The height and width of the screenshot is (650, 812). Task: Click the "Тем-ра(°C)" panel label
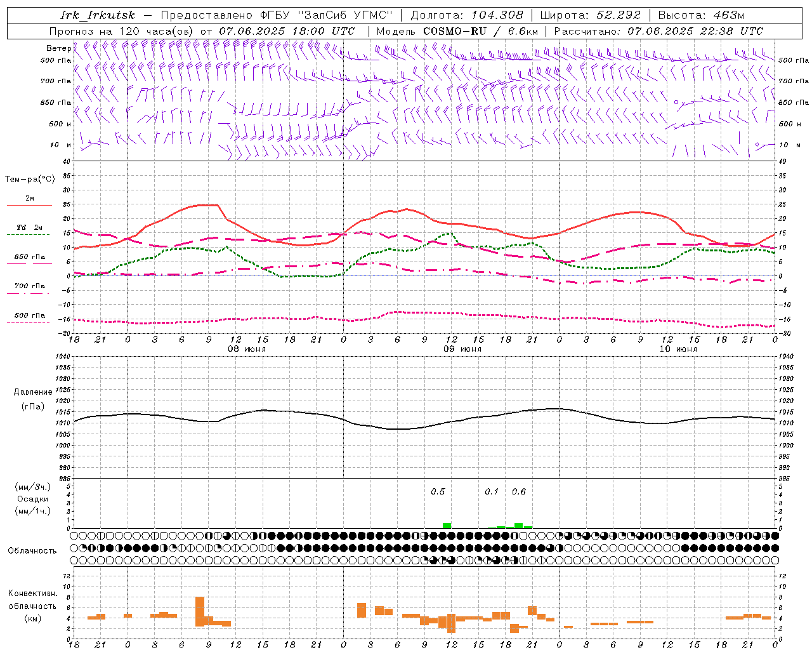point(30,180)
